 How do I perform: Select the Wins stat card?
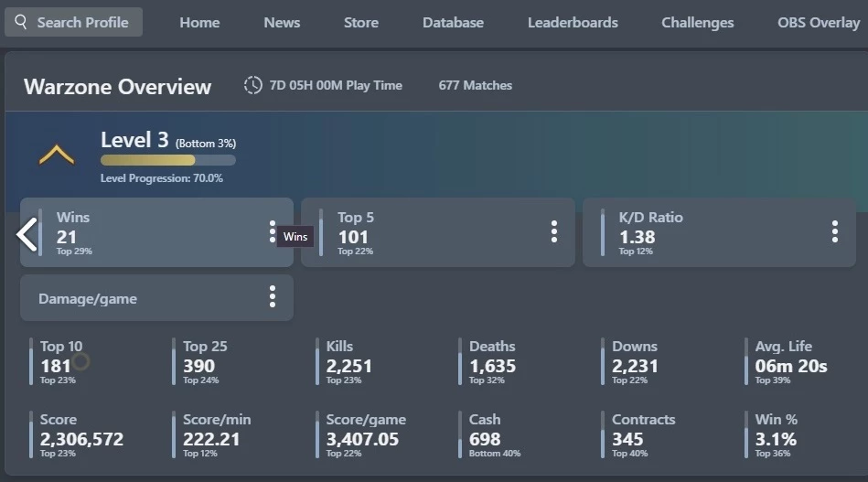[x=156, y=232]
